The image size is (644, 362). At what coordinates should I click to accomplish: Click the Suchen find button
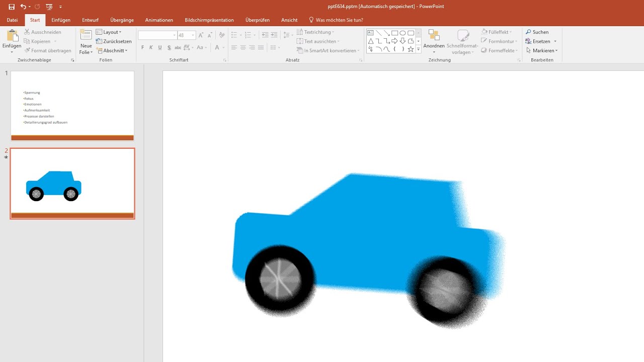[537, 32]
